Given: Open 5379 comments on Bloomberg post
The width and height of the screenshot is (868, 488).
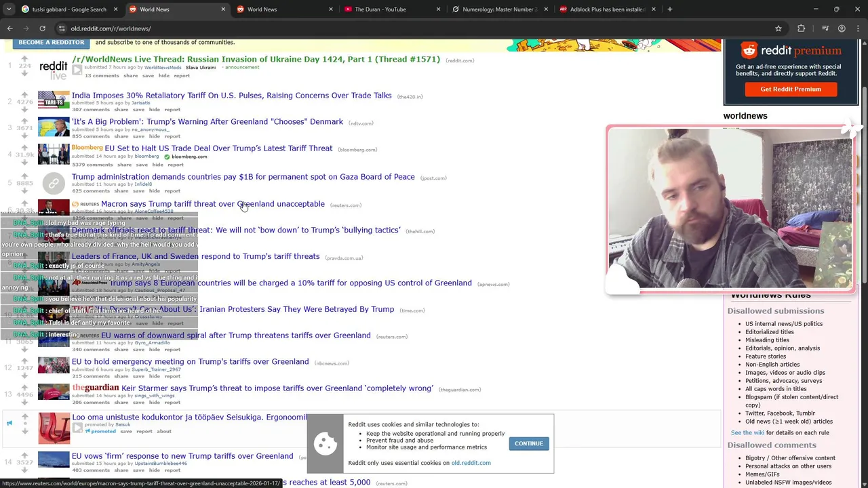Looking at the screenshot, I should pos(92,165).
